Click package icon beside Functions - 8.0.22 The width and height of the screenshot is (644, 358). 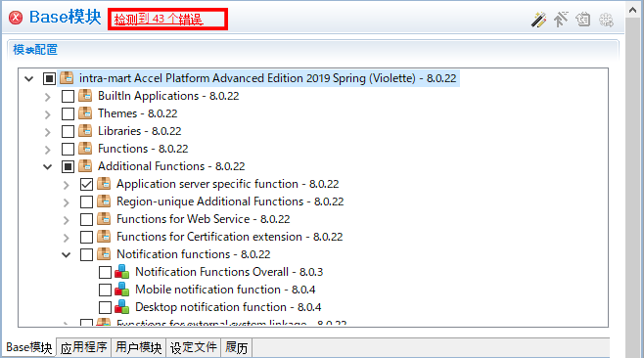[85, 149]
